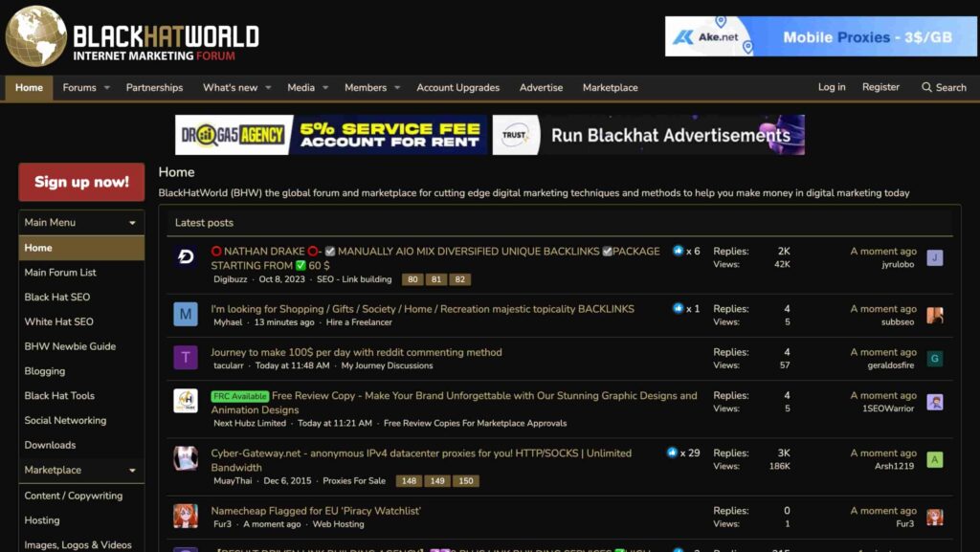
Task: Click the Log in link
Action: 832,87
